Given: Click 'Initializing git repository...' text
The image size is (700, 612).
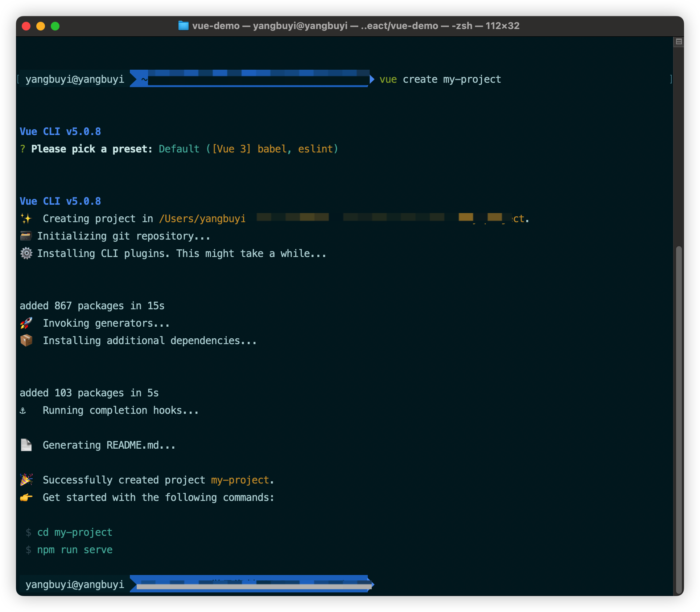Looking at the screenshot, I should tap(124, 236).
